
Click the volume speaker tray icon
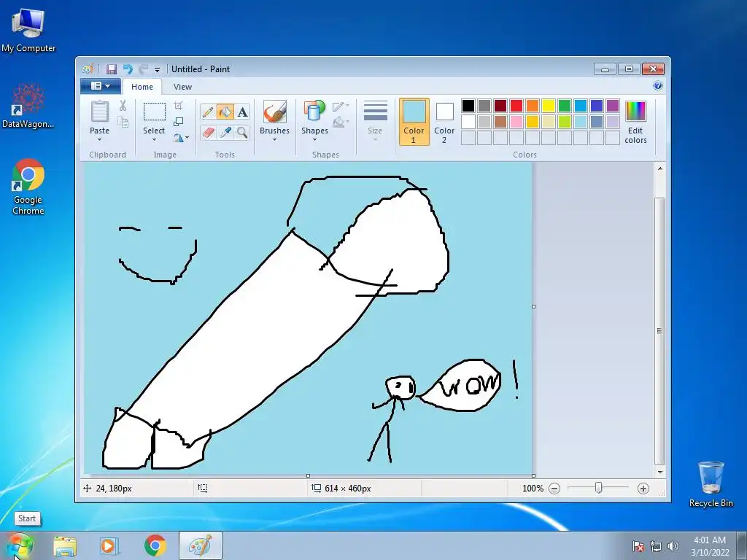pos(673,546)
